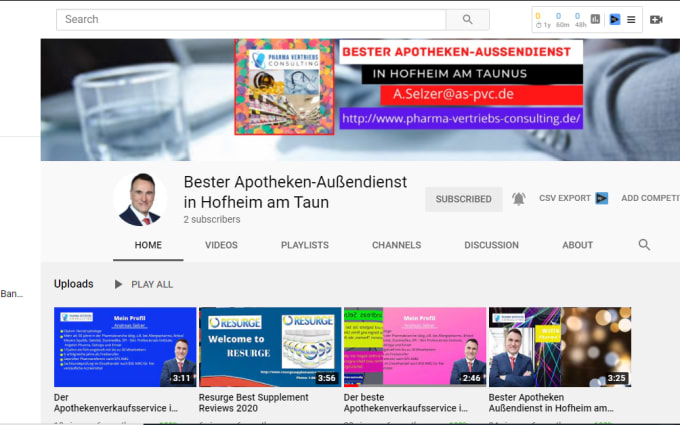Click the blue icon next to CSV EXPORT
The width and height of the screenshot is (680, 425).
coord(602,198)
